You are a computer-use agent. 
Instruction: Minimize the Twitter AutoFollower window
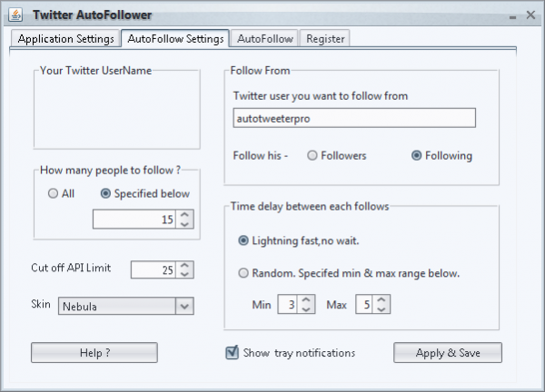(x=512, y=17)
